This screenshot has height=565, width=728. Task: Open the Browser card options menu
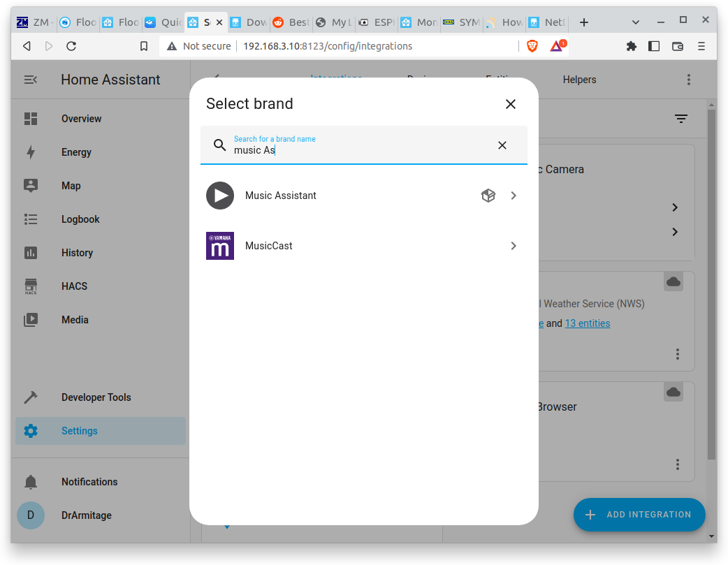coord(678,464)
